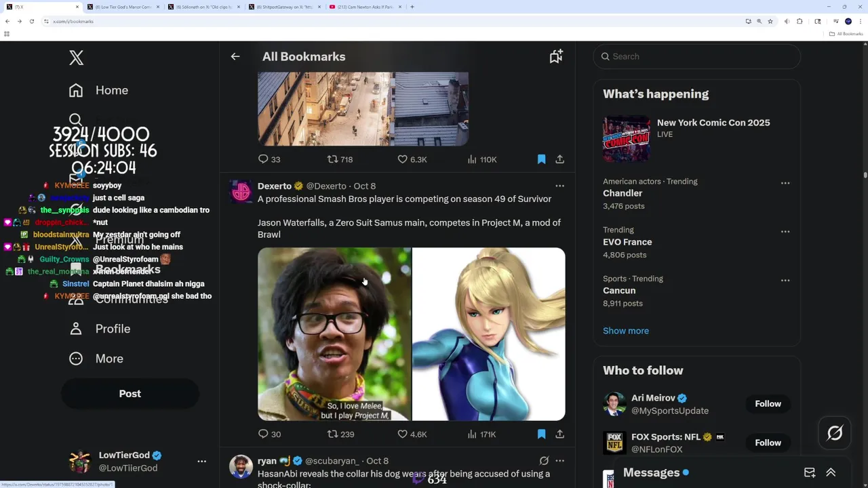
Task: Click Grok icon on ryan's post
Action: tap(544, 461)
